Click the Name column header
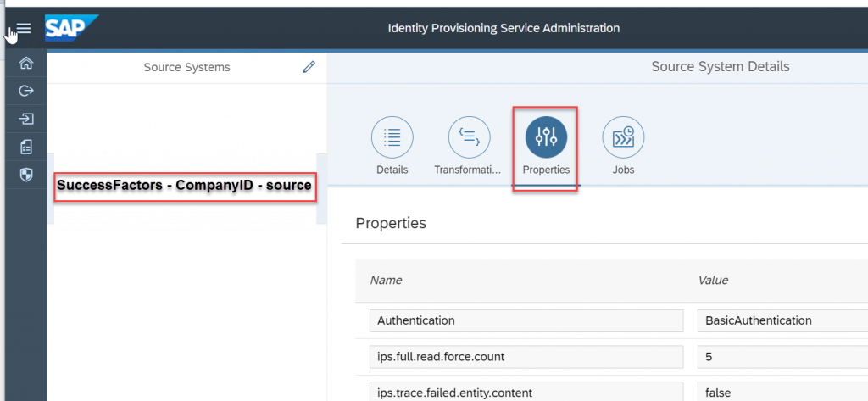 tap(386, 281)
